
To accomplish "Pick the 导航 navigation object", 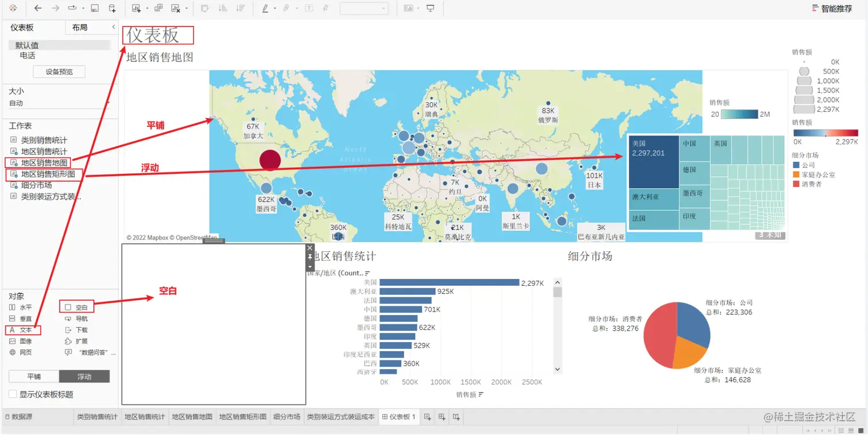I will pyautogui.click(x=77, y=319).
